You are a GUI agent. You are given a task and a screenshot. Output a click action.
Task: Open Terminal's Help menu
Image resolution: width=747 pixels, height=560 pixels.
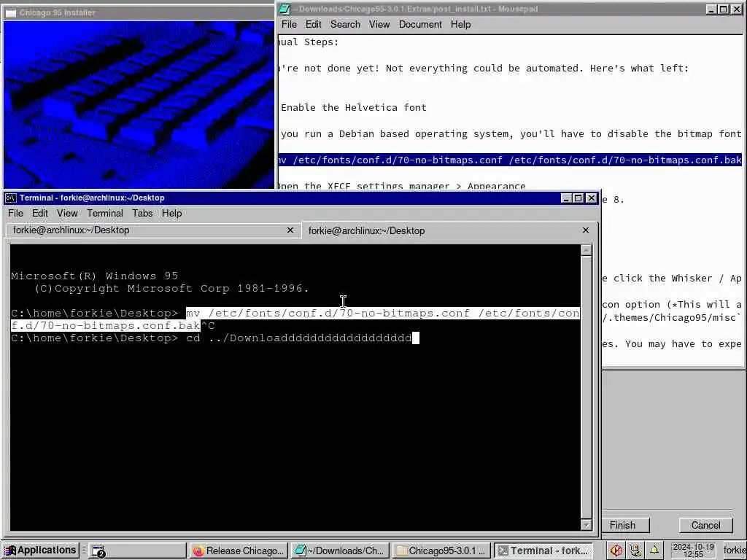click(172, 214)
